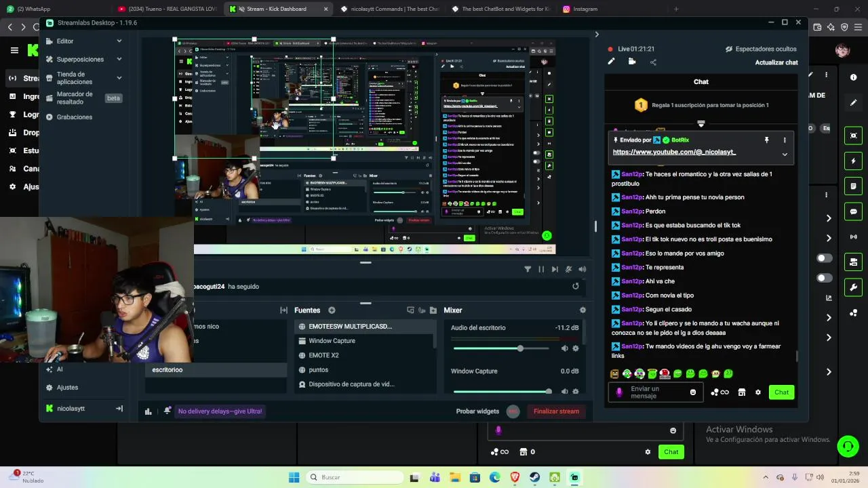Open chat settings gear next to Chat button

[758, 392]
